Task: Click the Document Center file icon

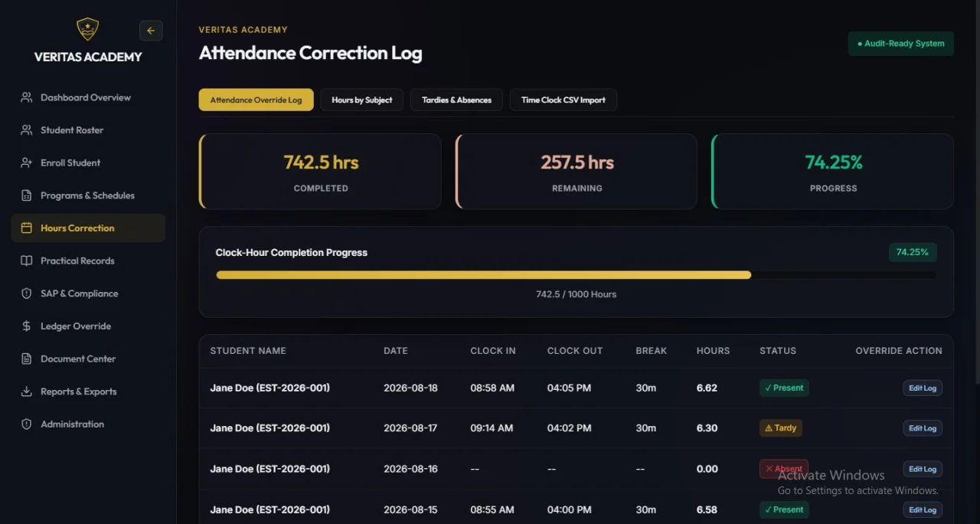Action: click(27, 359)
